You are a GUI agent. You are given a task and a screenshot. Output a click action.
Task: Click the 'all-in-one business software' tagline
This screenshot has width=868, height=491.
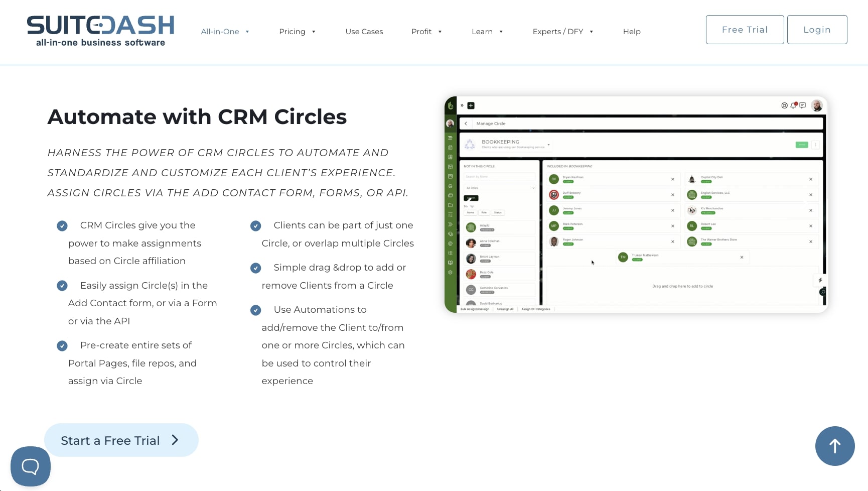click(100, 43)
